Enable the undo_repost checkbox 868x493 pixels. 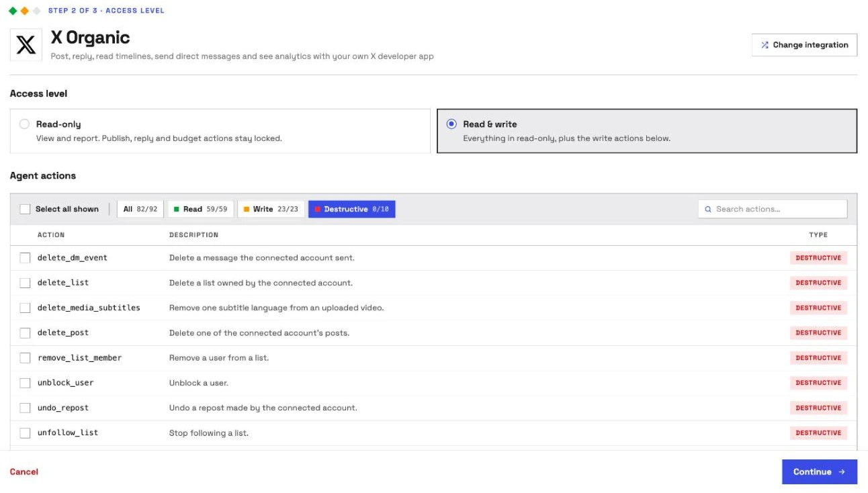pos(25,408)
